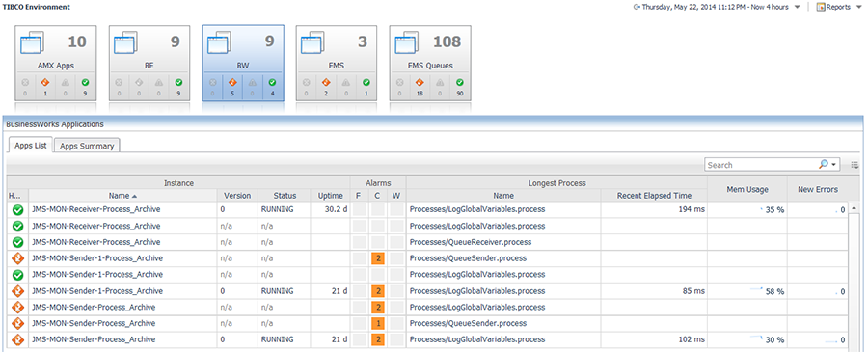Click the fatal status icon in AMX Apps tile
868x352 pixels.
25,83
